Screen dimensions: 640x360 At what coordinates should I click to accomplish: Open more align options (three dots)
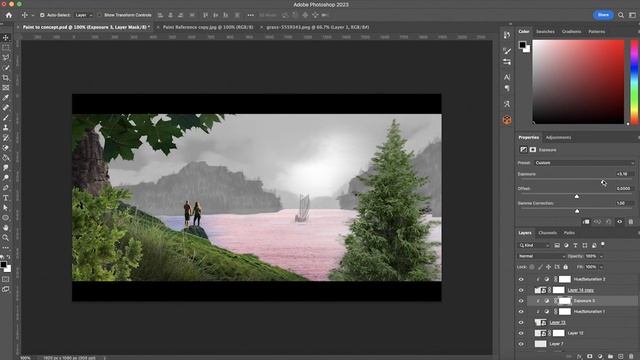click(251, 15)
